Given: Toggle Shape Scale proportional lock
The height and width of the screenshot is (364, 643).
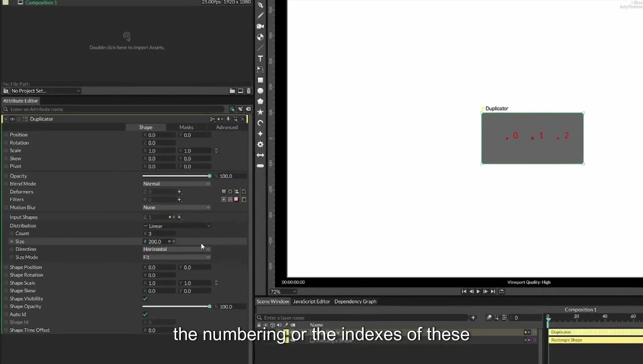Looking at the screenshot, I should tap(216, 283).
